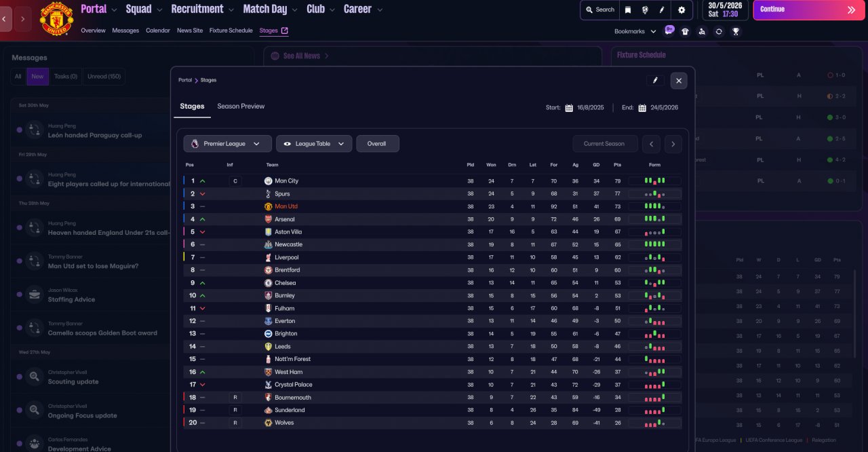Open the Fixture Schedule sub-menu item
Viewport: 868px width, 452px height.
(x=231, y=31)
